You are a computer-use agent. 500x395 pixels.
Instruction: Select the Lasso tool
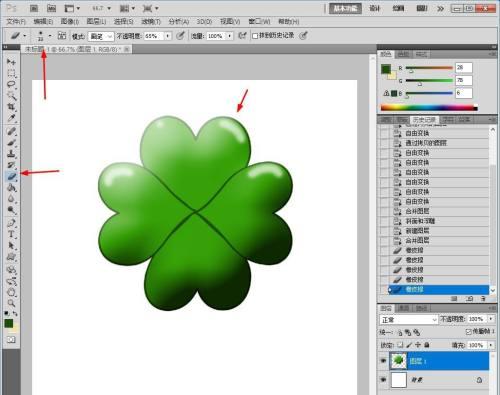click(11, 84)
